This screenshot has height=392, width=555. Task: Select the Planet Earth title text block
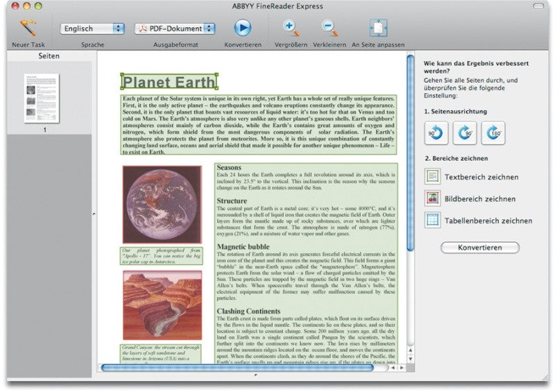pyautogui.click(x=169, y=82)
